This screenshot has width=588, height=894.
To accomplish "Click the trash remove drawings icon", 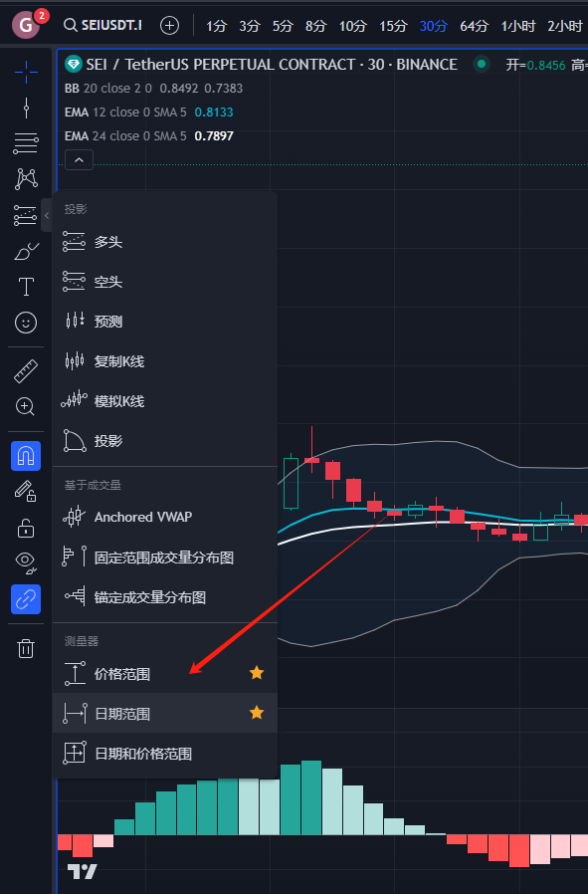I will (x=26, y=648).
